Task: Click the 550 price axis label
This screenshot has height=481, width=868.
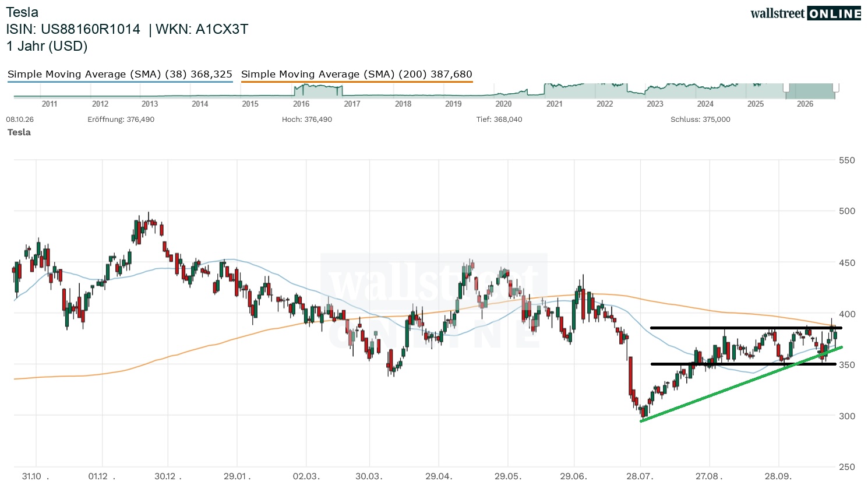Action: point(847,160)
